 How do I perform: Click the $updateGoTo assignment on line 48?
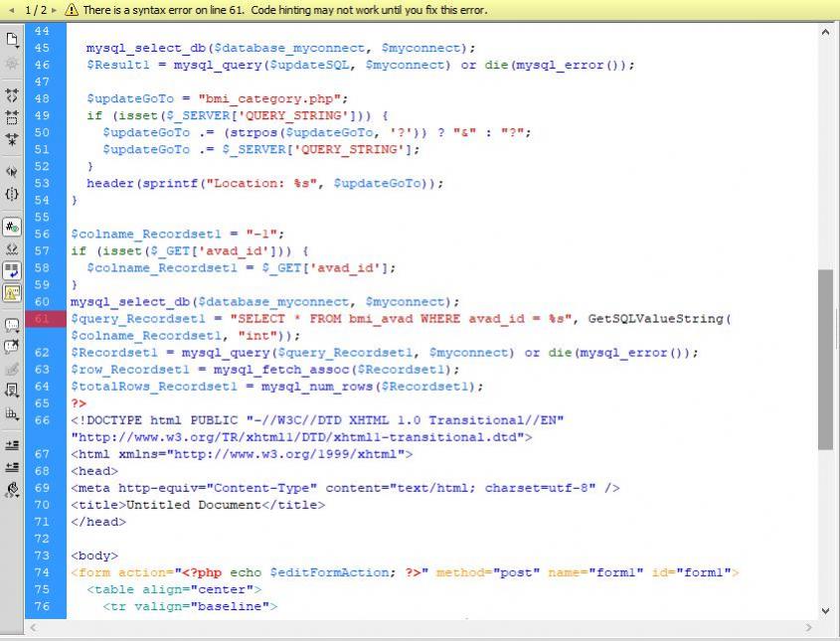[x=218, y=99]
